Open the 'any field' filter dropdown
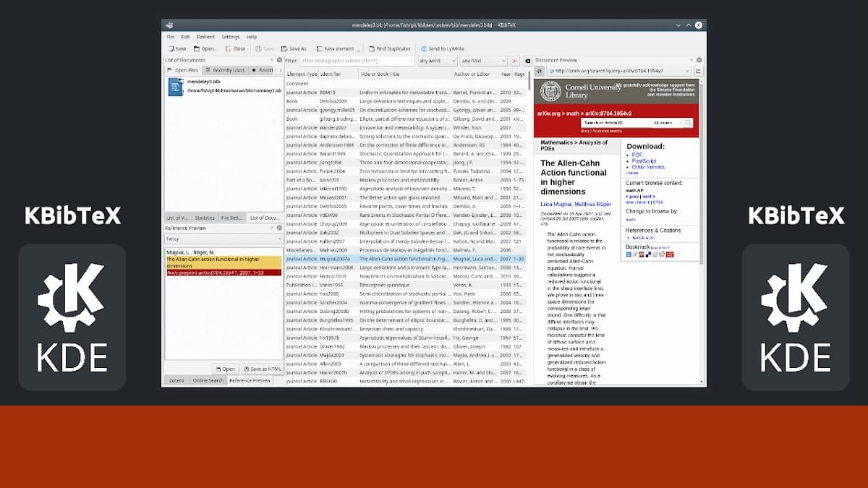 [x=482, y=61]
